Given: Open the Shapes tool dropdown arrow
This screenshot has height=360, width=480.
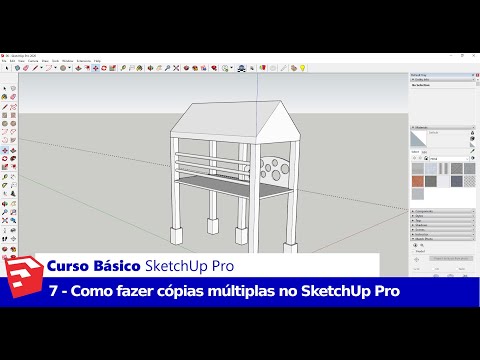Looking at the screenshot, I should coord(69,68).
